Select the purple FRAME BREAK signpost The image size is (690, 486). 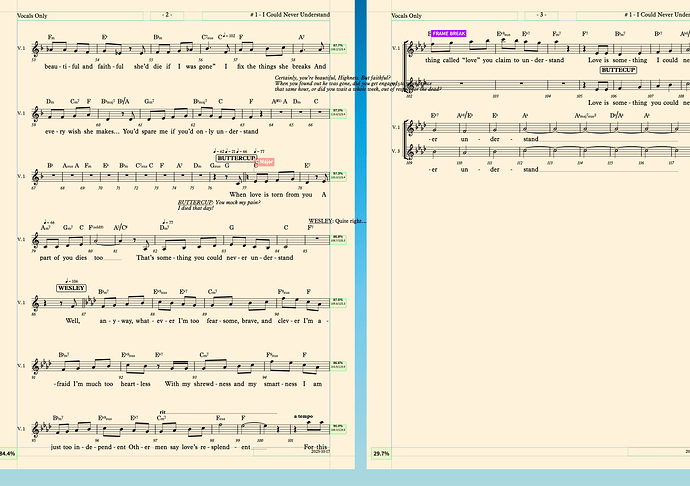(448, 33)
